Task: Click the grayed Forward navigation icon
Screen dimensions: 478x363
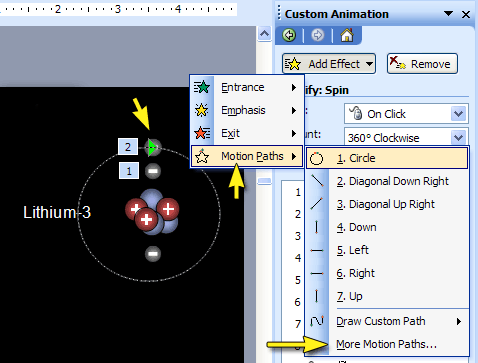Action: (318, 35)
